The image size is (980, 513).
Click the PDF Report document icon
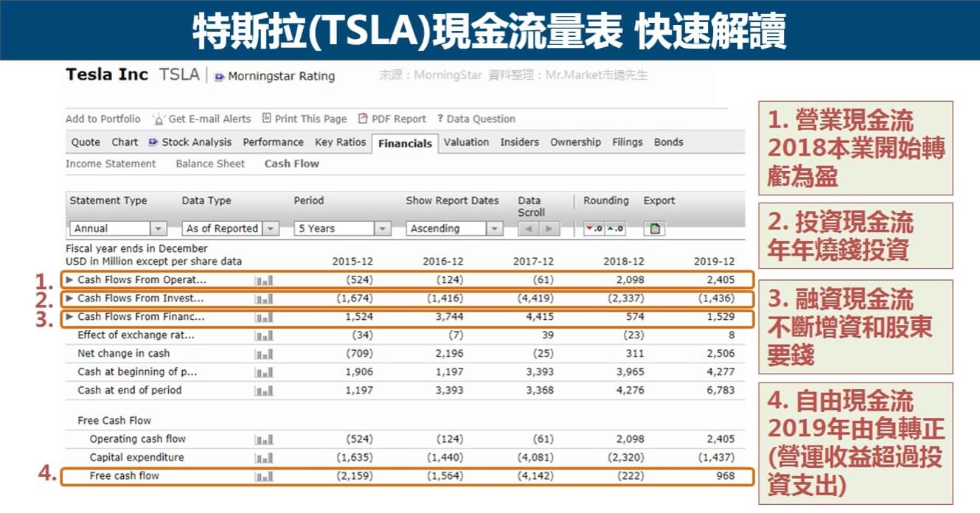pos(363,119)
